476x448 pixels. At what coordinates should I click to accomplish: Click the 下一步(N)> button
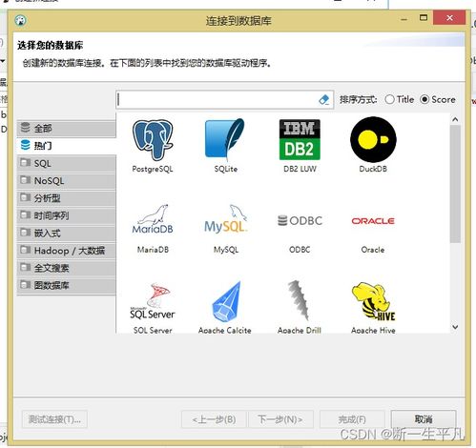(280, 419)
